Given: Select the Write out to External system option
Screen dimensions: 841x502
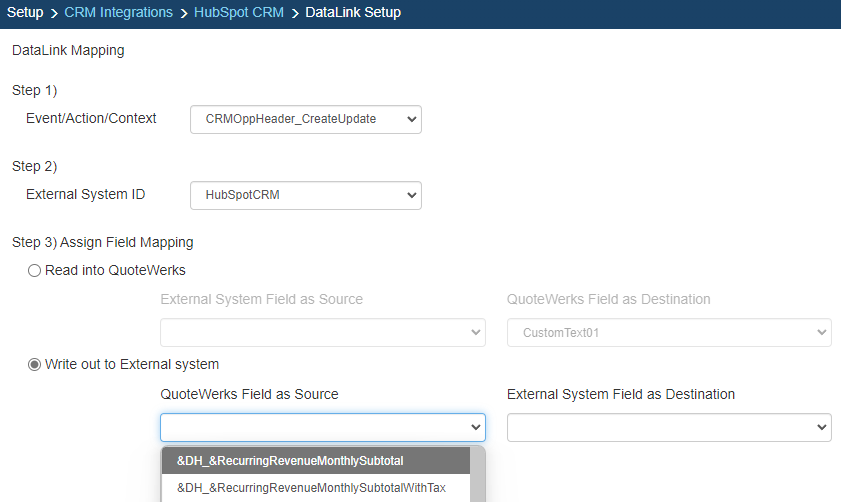Looking at the screenshot, I should coord(35,364).
